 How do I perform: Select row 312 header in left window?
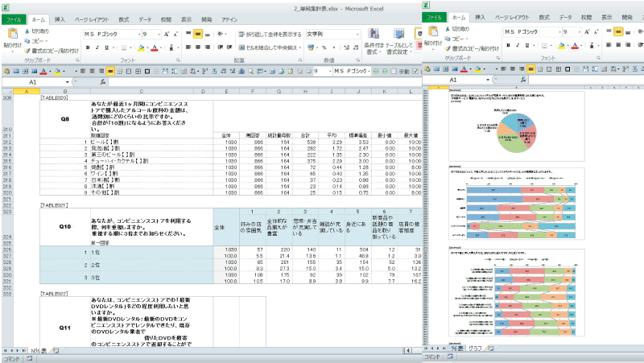[7, 142]
